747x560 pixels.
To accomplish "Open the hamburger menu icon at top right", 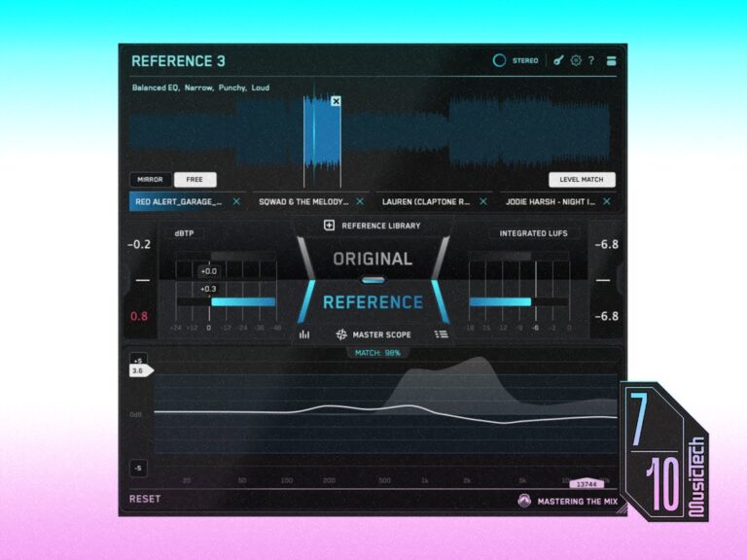I will pyautogui.click(x=611, y=60).
